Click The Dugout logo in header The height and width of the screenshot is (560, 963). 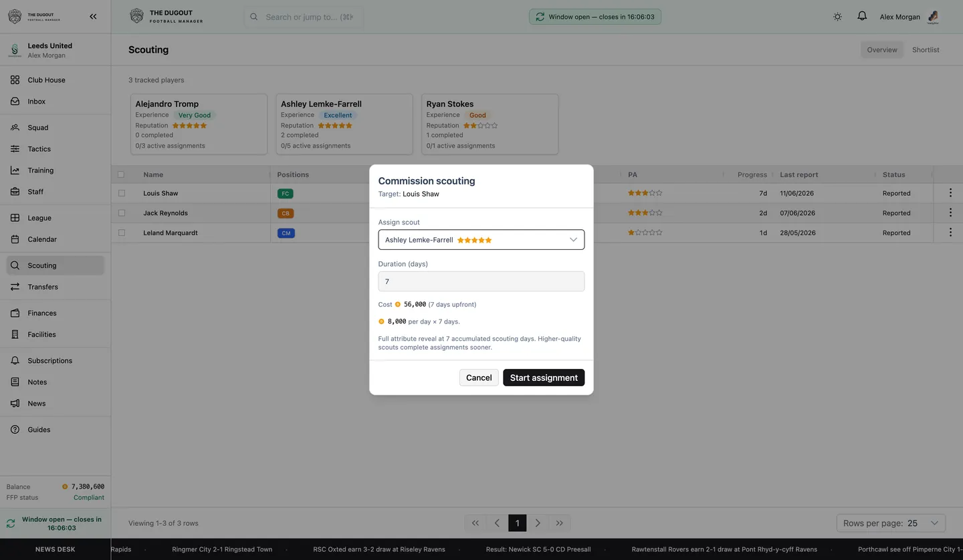coord(166,17)
